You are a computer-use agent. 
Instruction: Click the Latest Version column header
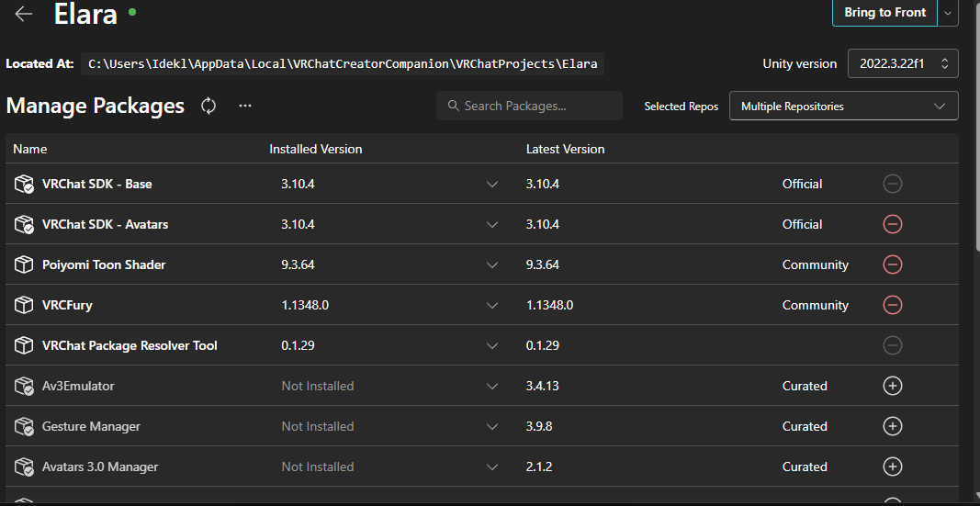565,149
